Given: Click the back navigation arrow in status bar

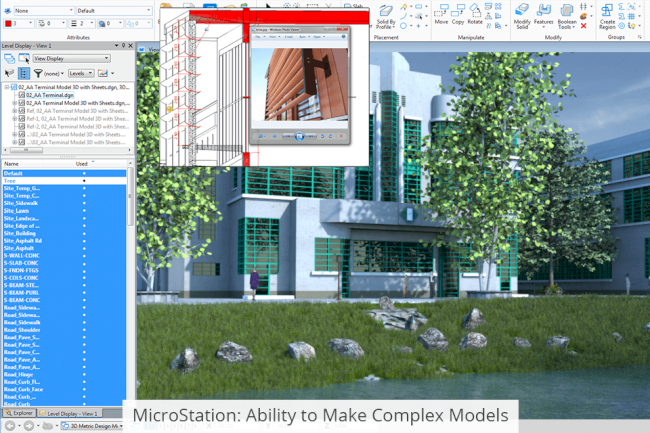Looking at the screenshot, I should tap(10, 426).
